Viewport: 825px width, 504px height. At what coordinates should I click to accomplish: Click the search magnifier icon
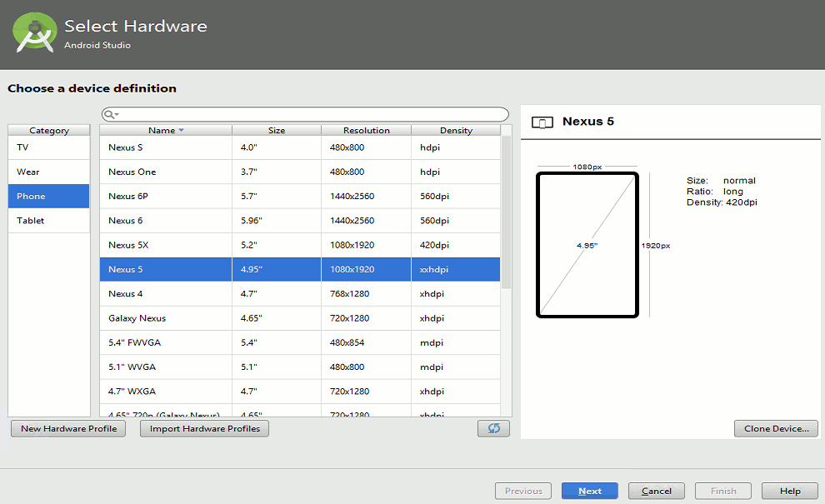point(110,114)
